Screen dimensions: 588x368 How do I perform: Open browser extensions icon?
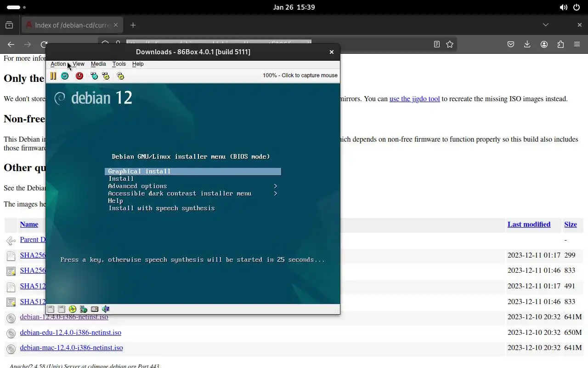(560, 44)
